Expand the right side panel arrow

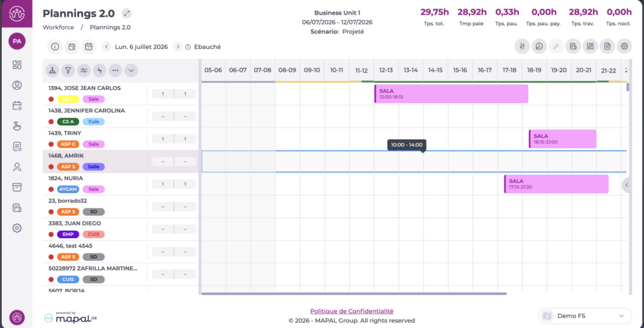click(627, 185)
